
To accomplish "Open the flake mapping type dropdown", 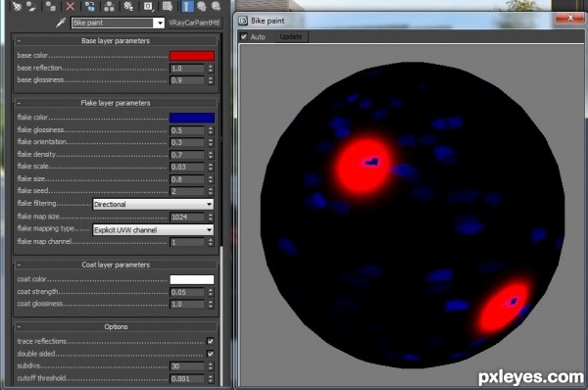I will pyautogui.click(x=153, y=230).
